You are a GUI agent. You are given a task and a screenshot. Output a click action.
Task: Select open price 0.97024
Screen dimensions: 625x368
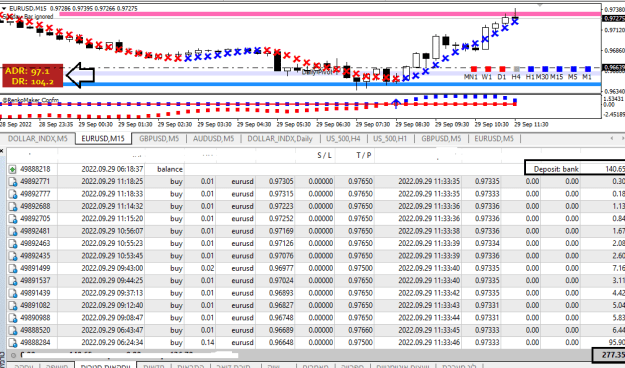coord(281,281)
